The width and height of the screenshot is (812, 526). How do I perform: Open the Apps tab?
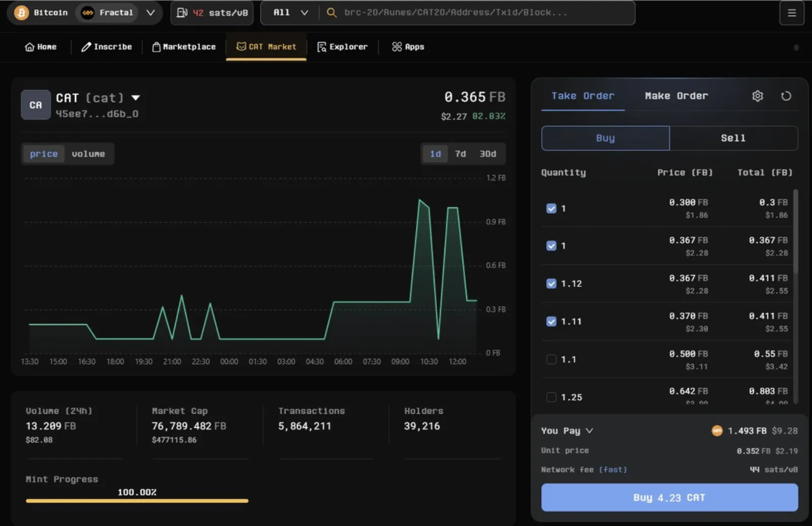tap(408, 47)
